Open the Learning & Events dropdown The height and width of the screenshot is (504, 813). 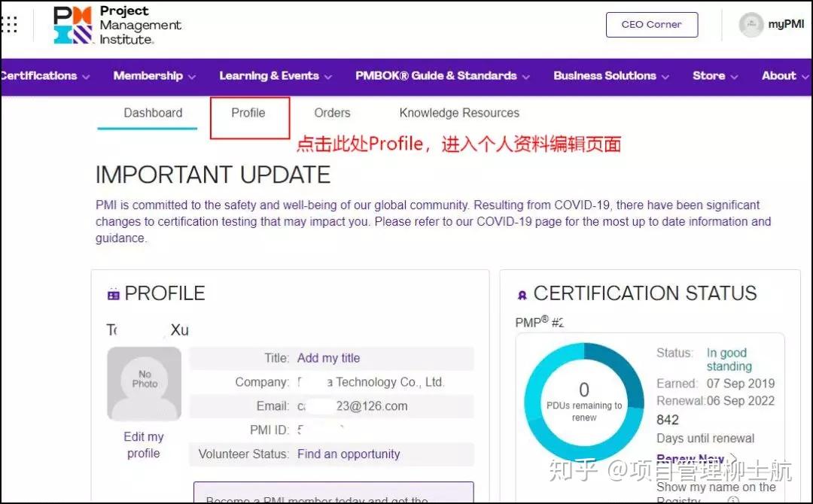click(269, 76)
